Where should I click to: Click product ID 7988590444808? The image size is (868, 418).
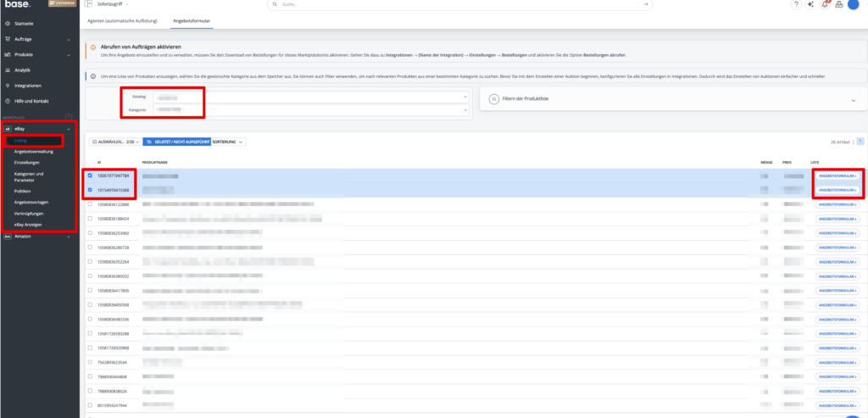112,377
